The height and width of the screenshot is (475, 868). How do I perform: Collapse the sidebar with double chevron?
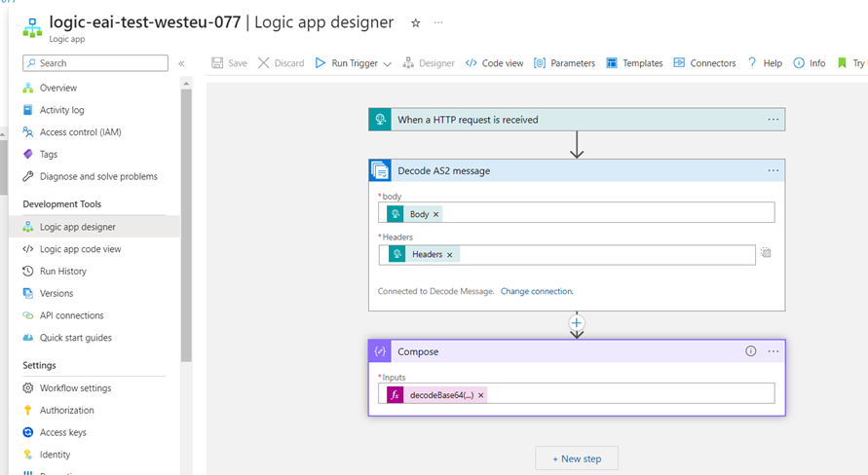tap(181, 63)
